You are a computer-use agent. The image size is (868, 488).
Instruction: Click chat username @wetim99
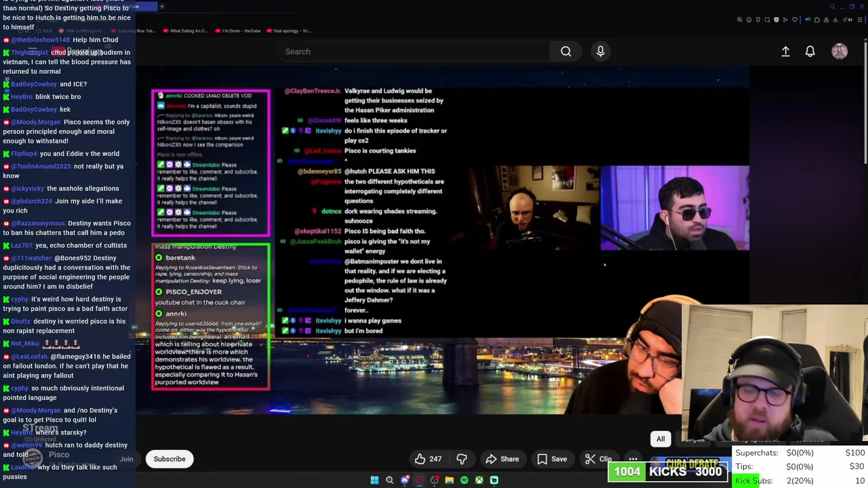point(26,445)
